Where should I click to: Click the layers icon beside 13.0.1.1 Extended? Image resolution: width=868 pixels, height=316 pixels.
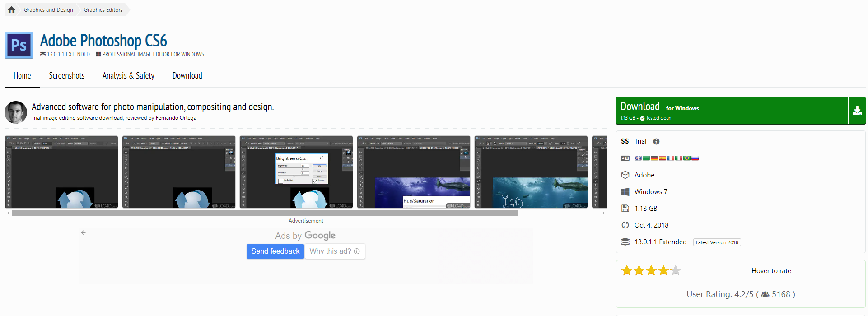625,242
